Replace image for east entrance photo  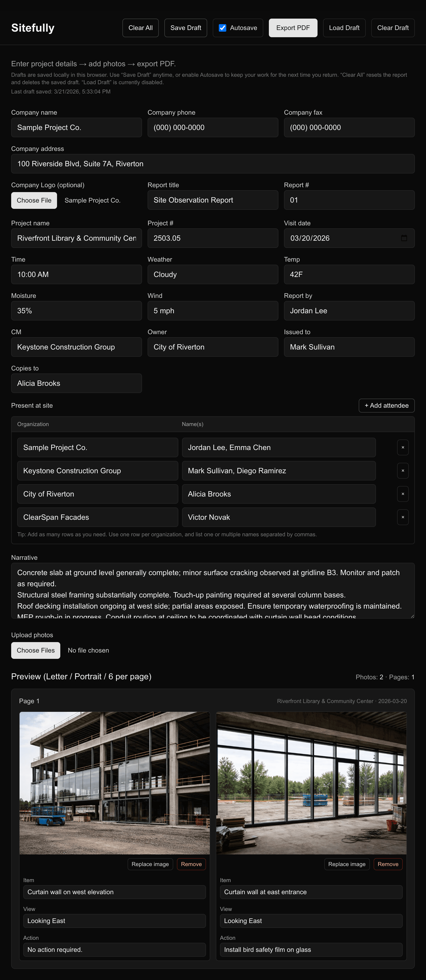[x=347, y=864]
